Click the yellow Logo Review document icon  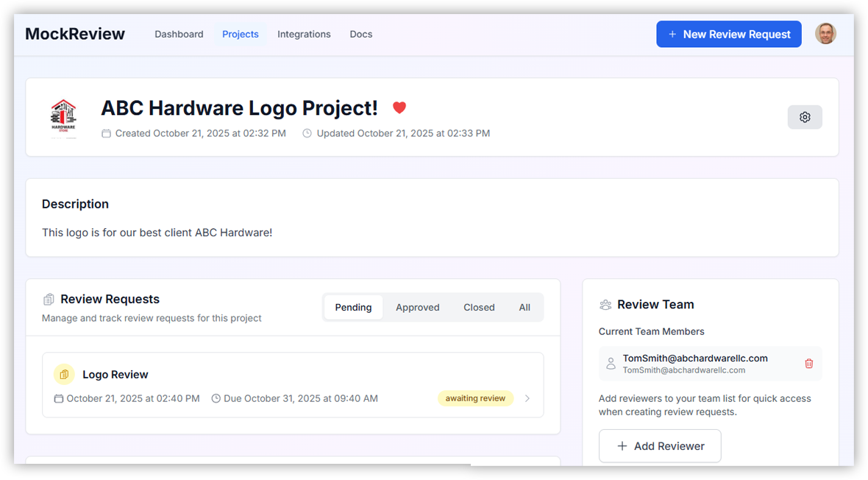[64, 375]
